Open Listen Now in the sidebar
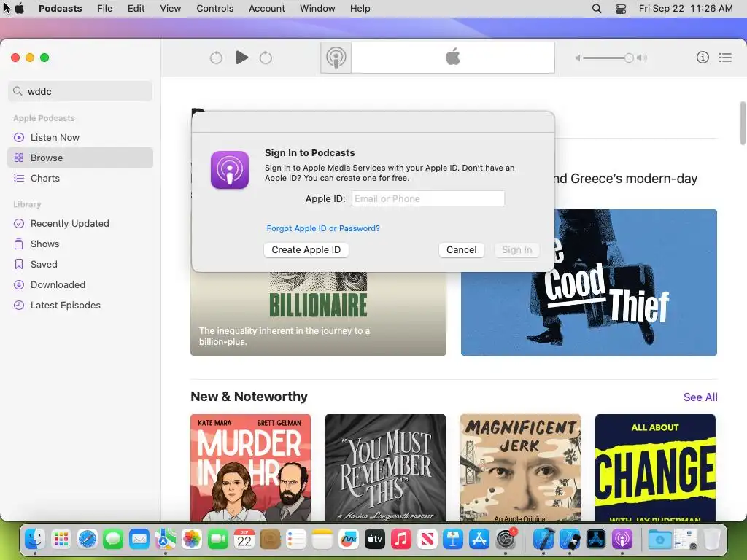 [80, 137]
